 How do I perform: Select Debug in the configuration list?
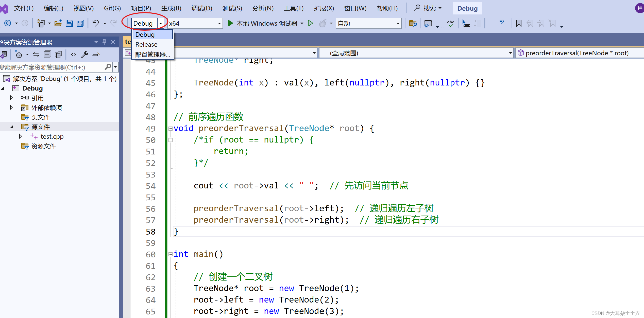tap(152, 34)
